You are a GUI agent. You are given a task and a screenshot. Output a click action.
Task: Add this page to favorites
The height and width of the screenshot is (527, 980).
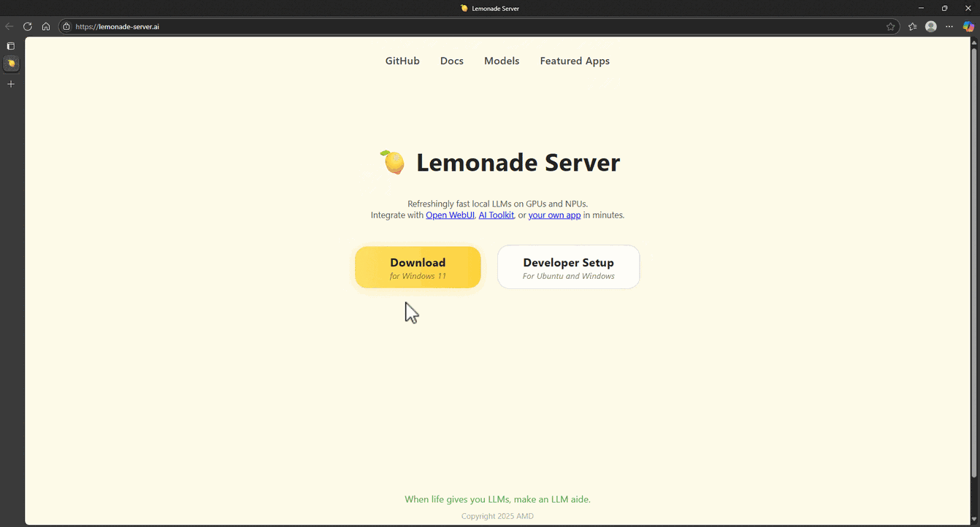891,26
